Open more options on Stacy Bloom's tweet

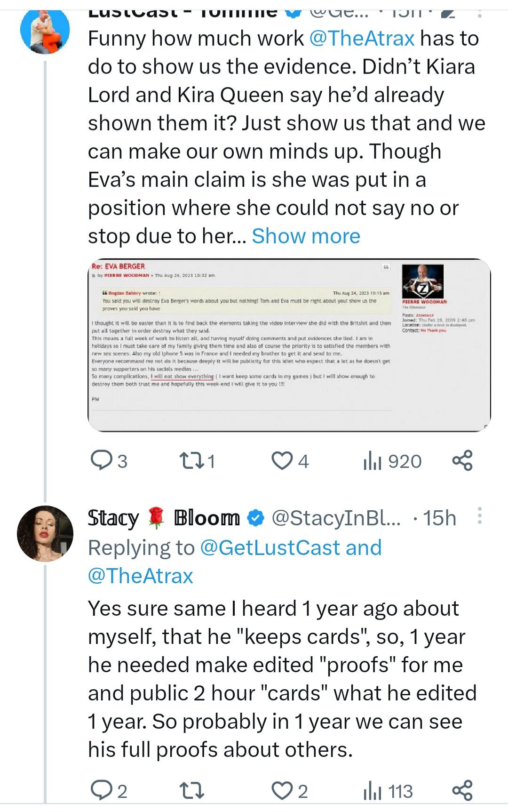tap(479, 516)
